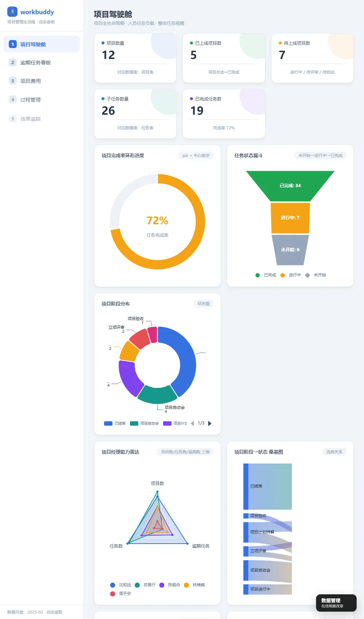The image size is (364, 619).
Task: Click the 项目进行中 sankey node
Action: click(x=246, y=589)
